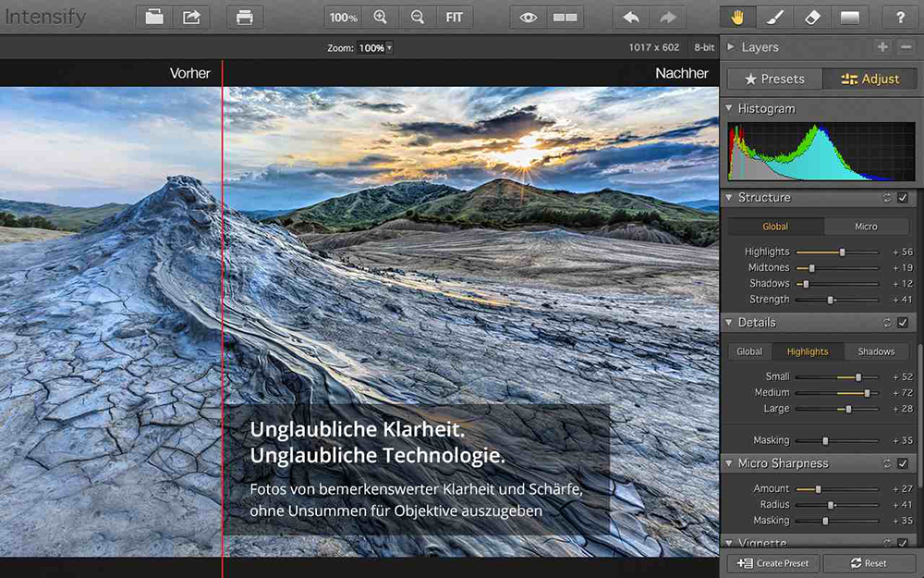The image size is (924, 578).
Task: Click the print icon
Action: pos(245,17)
